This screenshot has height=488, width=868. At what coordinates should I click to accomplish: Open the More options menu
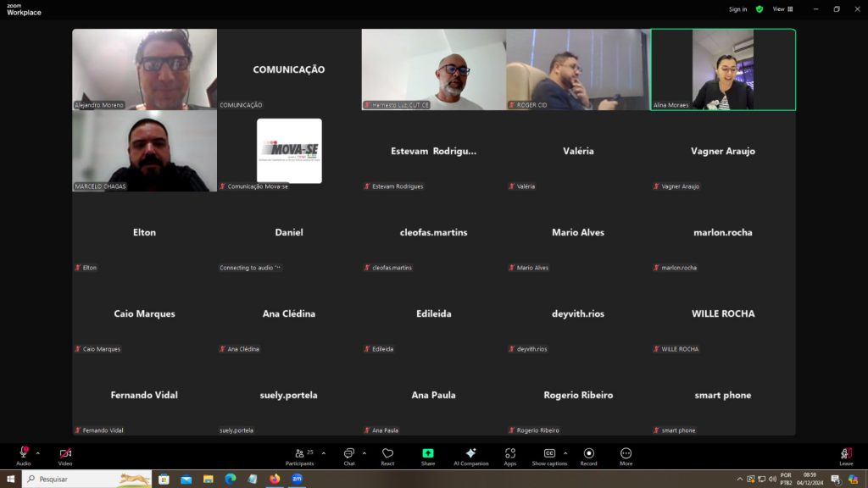tap(626, 456)
